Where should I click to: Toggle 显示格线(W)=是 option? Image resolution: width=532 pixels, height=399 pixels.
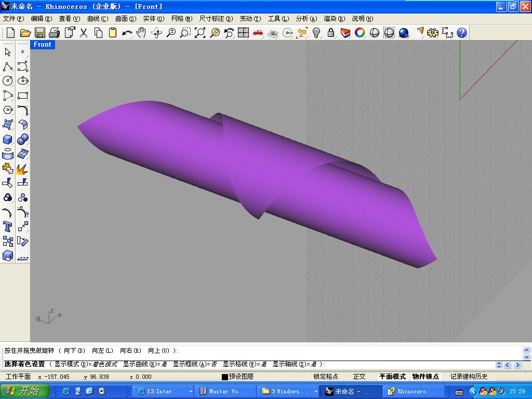245,364
